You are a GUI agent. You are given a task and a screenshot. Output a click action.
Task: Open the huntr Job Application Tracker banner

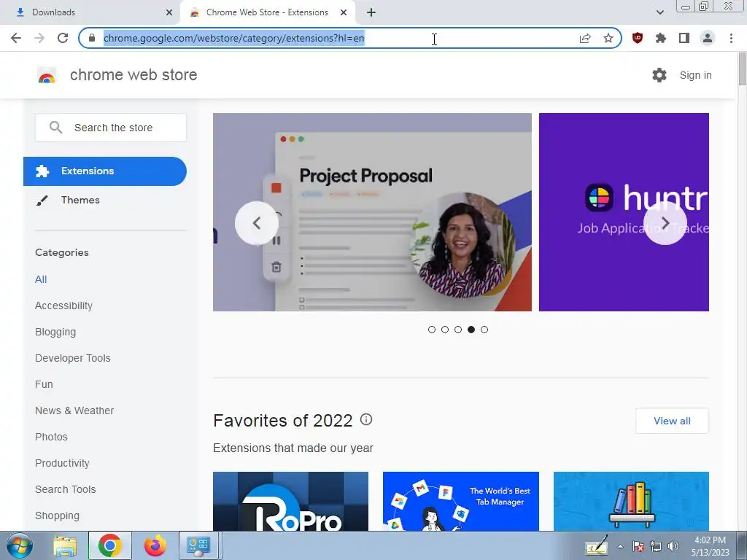[624, 212]
